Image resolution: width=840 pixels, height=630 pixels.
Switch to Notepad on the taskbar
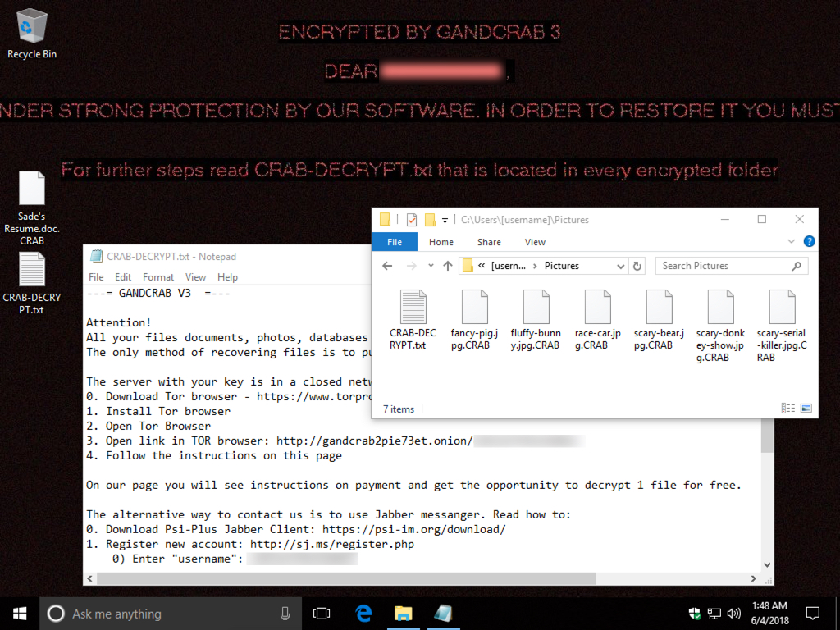point(444,614)
